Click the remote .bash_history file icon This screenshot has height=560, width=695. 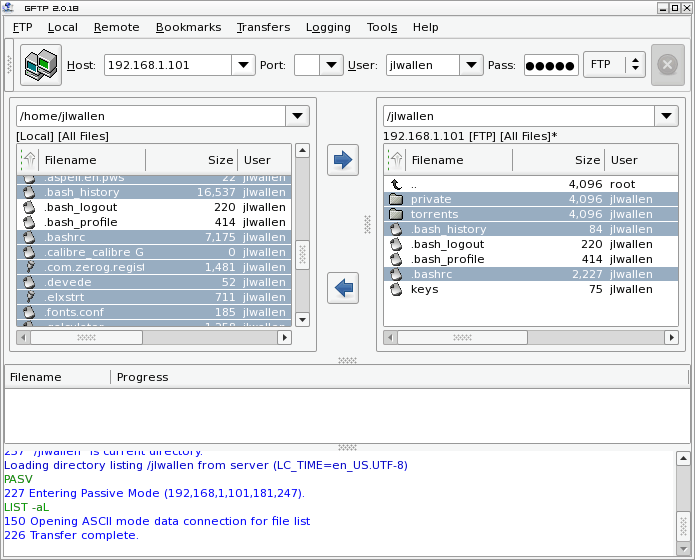pyautogui.click(x=396, y=229)
